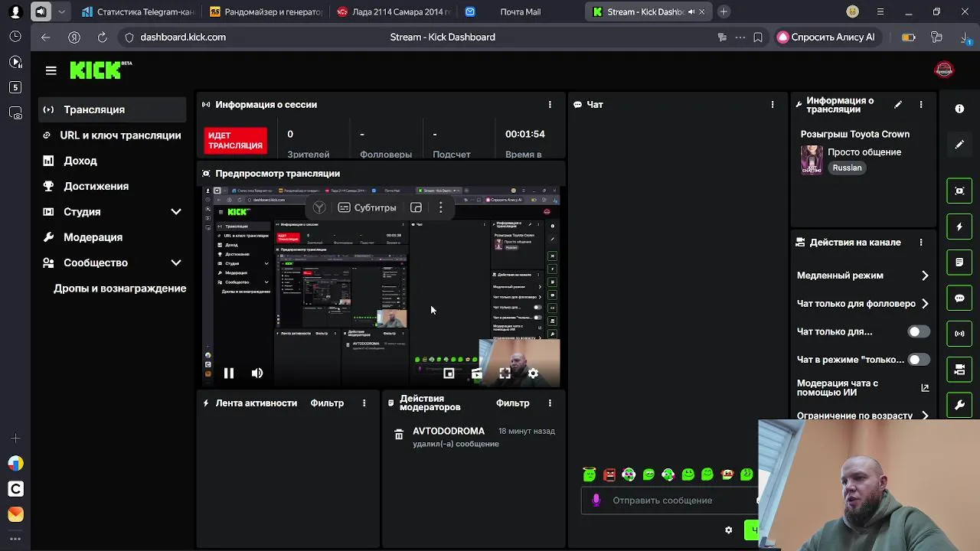Click the chat bubble icon in right rail
Screen dimensions: 980x551
[959, 298]
